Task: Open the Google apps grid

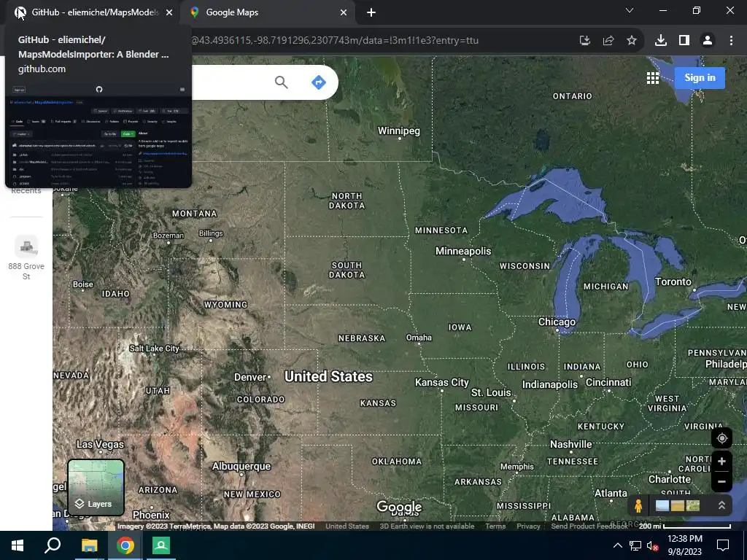Action: click(653, 78)
